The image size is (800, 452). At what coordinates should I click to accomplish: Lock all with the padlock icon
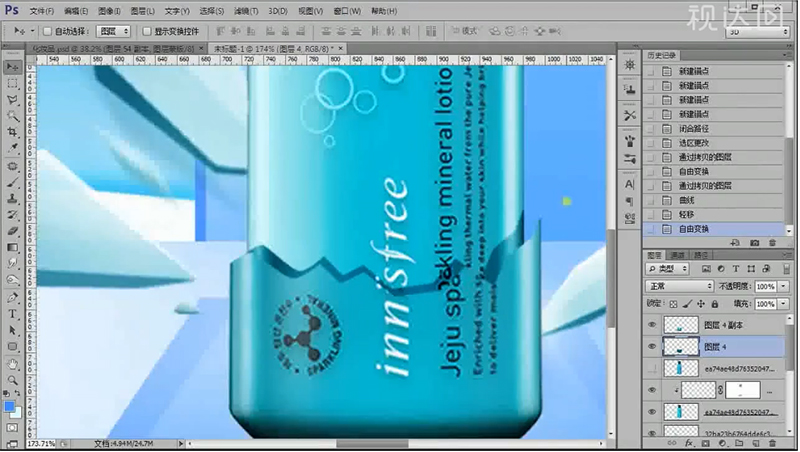click(x=715, y=304)
